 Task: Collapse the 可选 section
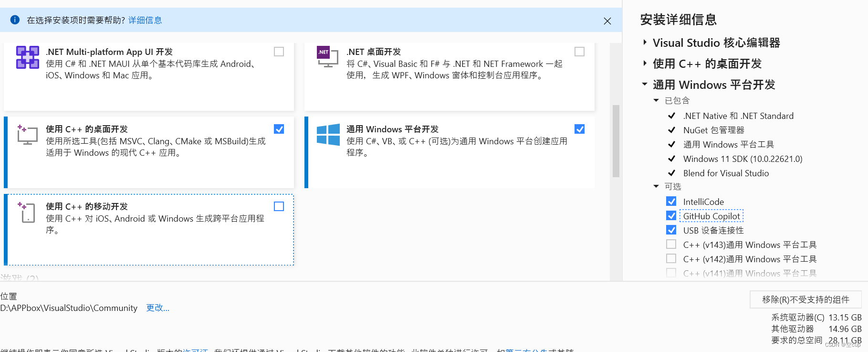click(x=656, y=186)
